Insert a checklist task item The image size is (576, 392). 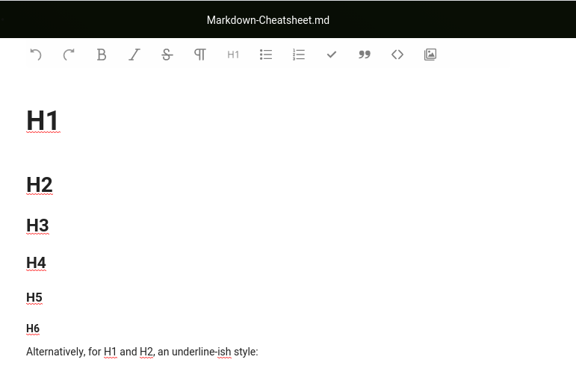click(x=332, y=55)
